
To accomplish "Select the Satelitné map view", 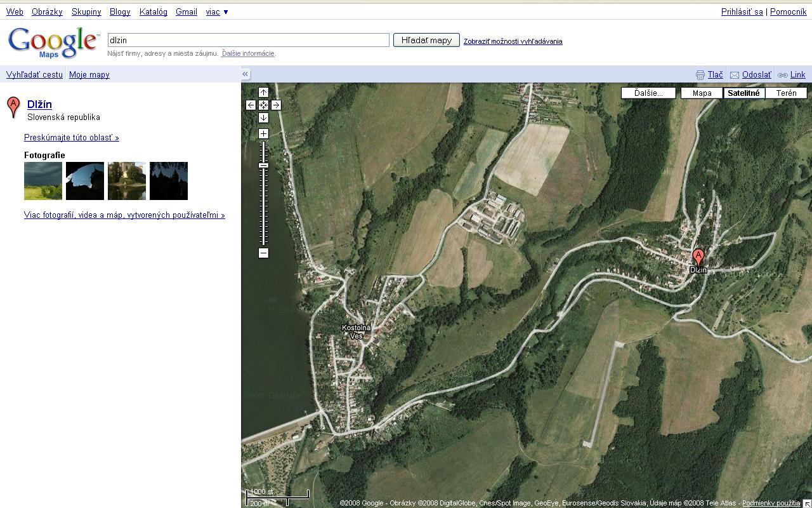I will tap(743, 93).
